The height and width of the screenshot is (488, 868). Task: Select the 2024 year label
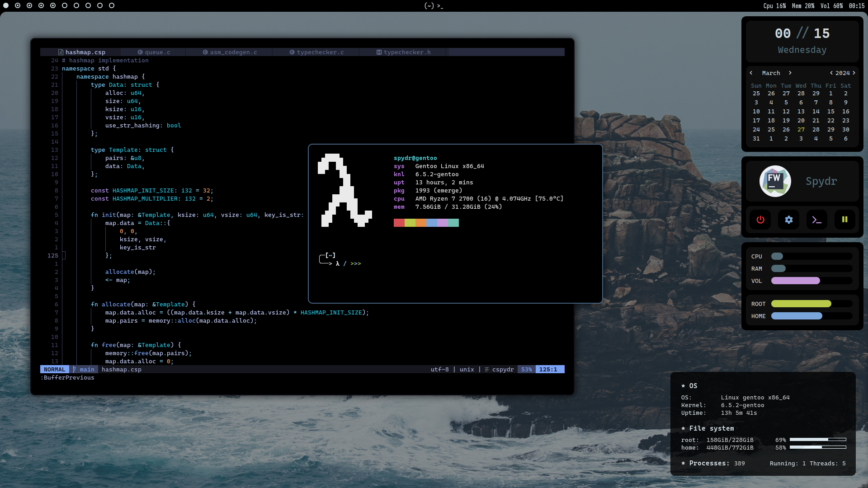click(843, 73)
